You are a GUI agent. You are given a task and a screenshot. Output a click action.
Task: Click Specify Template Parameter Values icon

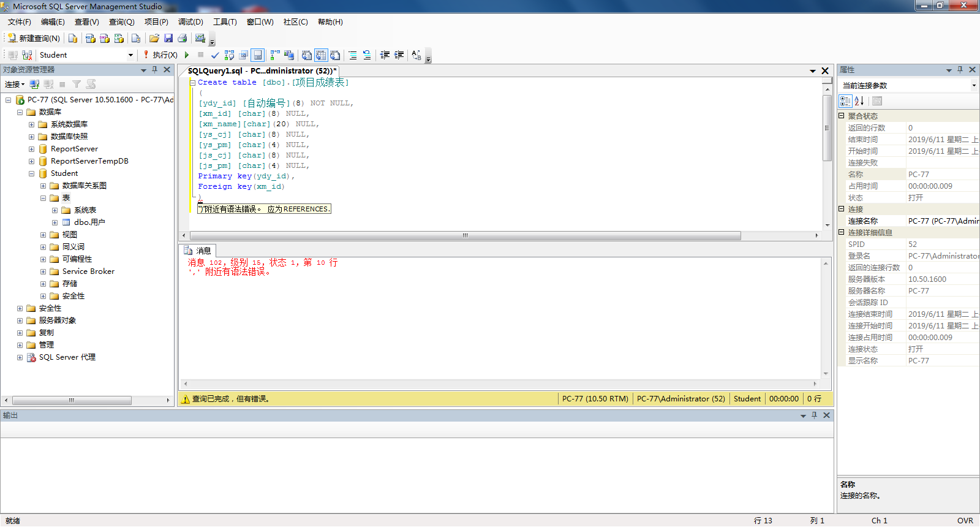click(x=417, y=55)
